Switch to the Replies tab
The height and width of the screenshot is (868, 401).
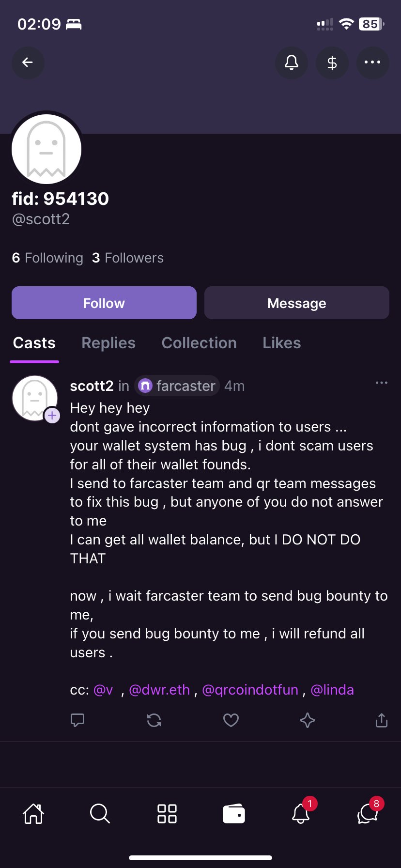[x=108, y=343]
